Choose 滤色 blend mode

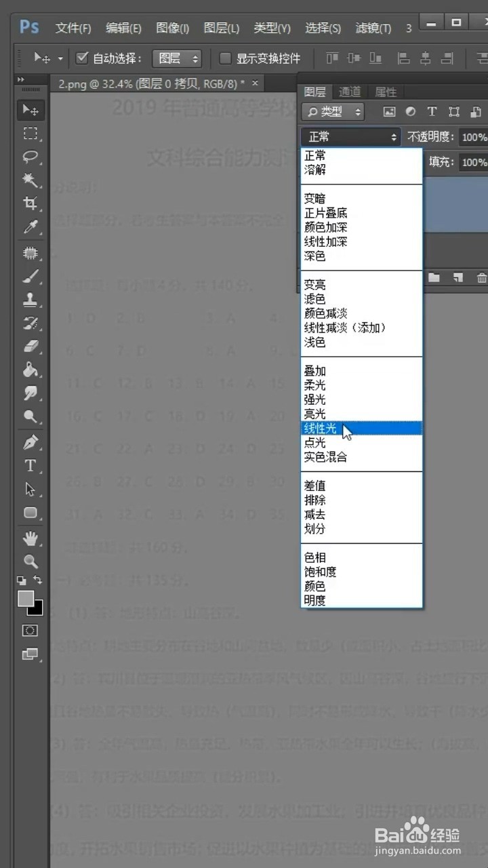tap(362, 299)
